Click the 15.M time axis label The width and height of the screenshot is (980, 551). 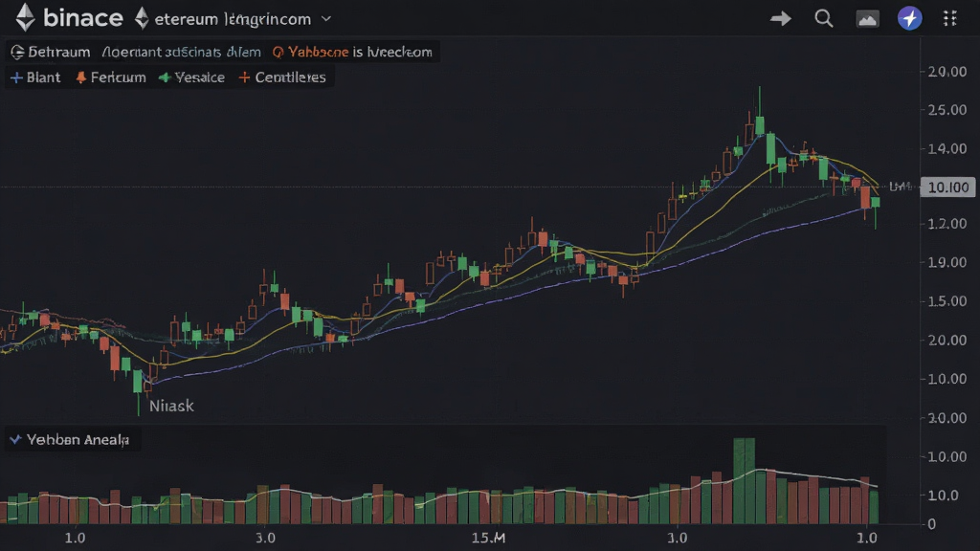click(489, 538)
